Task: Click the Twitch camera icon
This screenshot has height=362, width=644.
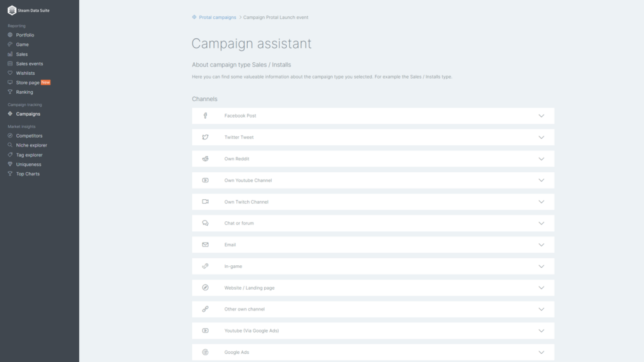Action: point(206,202)
